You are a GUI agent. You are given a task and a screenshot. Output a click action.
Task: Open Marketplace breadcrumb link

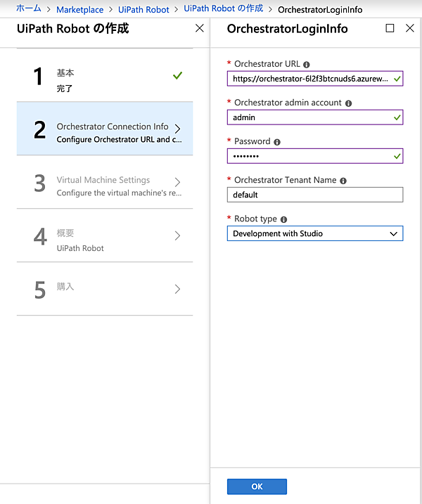(79, 10)
